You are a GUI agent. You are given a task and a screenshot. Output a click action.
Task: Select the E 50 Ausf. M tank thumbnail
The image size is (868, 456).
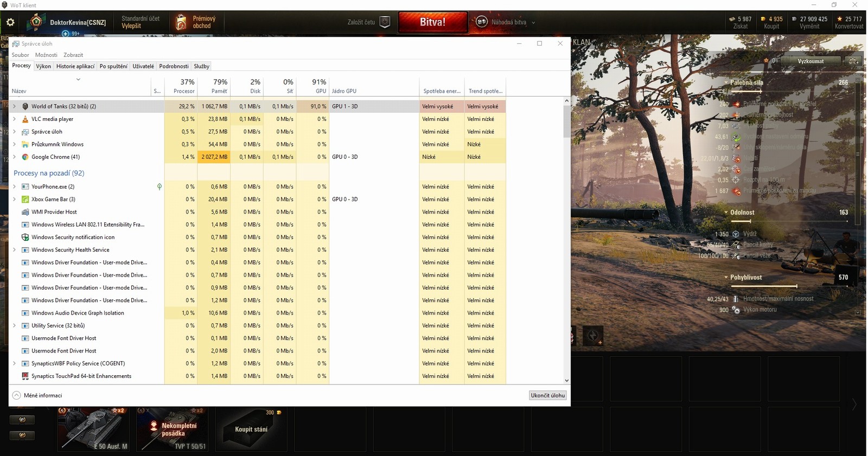pos(93,429)
